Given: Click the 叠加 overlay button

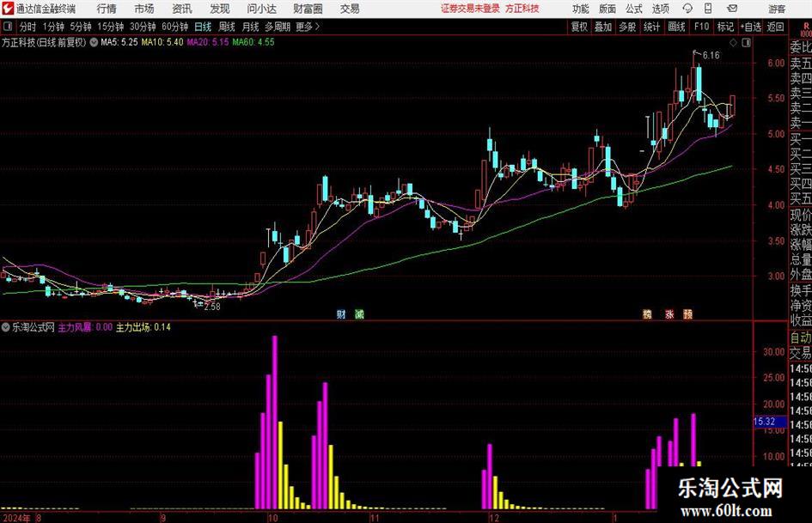Looking at the screenshot, I should click(603, 27).
